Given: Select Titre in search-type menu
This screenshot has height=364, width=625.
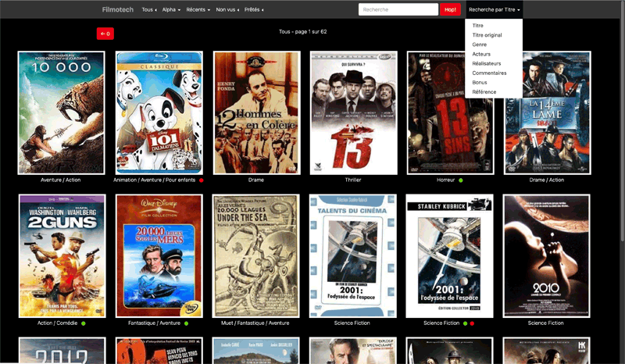Looking at the screenshot, I should pos(477,26).
